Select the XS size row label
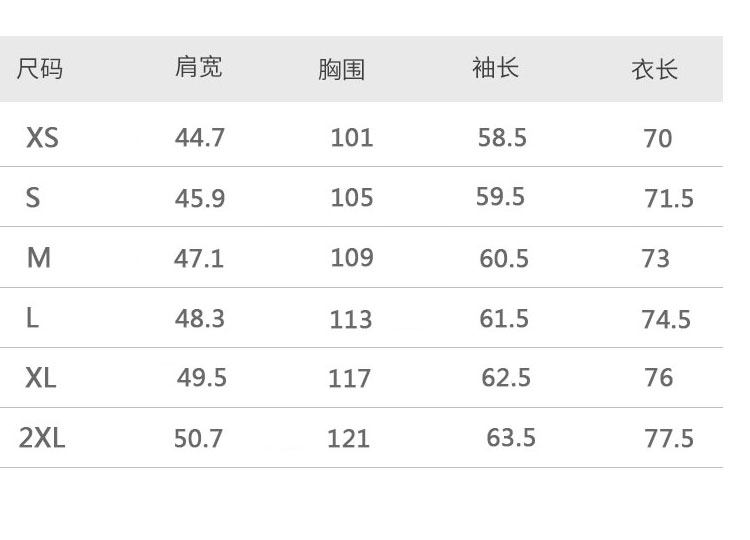The width and height of the screenshot is (750, 540). click(42, 137)
